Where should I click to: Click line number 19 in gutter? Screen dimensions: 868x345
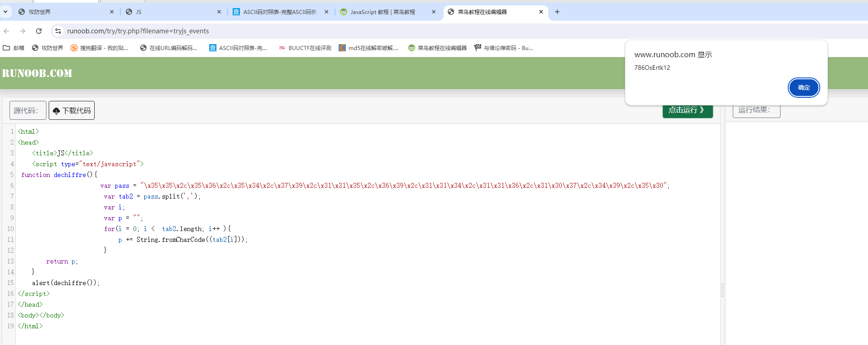[x=10, y=326]
